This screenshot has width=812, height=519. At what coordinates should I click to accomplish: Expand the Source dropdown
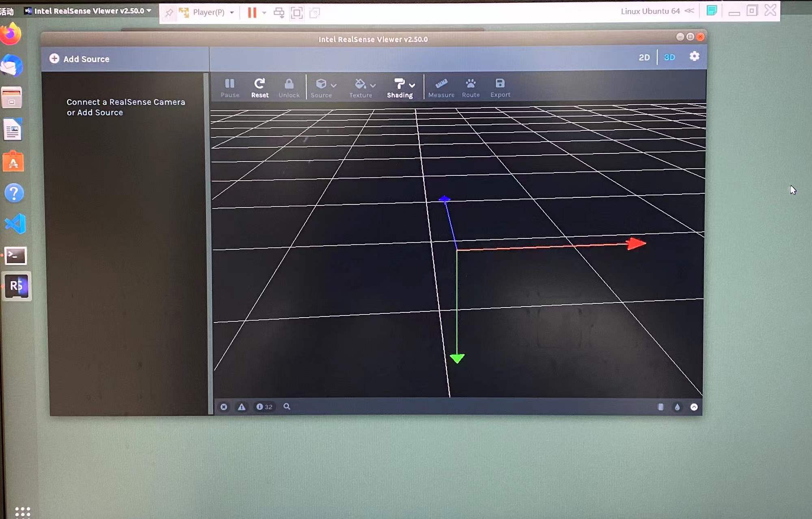point(334,86)
